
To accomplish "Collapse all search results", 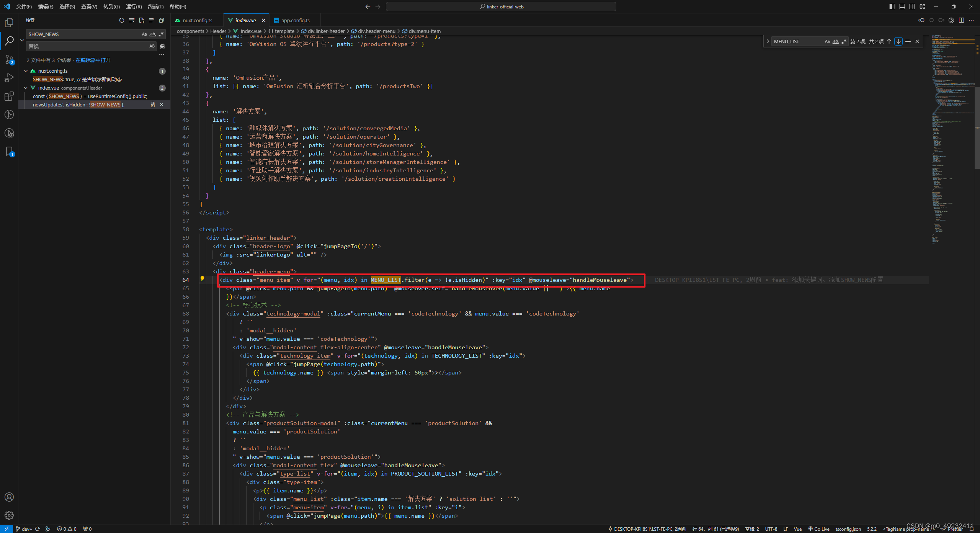I will [162, 20].
